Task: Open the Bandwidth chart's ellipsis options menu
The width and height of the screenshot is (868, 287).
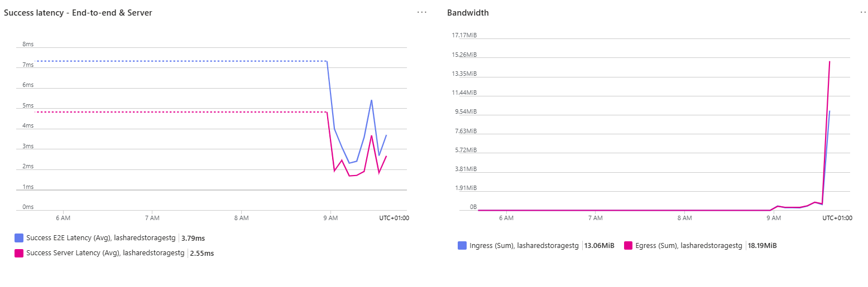Action: pyautogui.click(x=864, y=12)
